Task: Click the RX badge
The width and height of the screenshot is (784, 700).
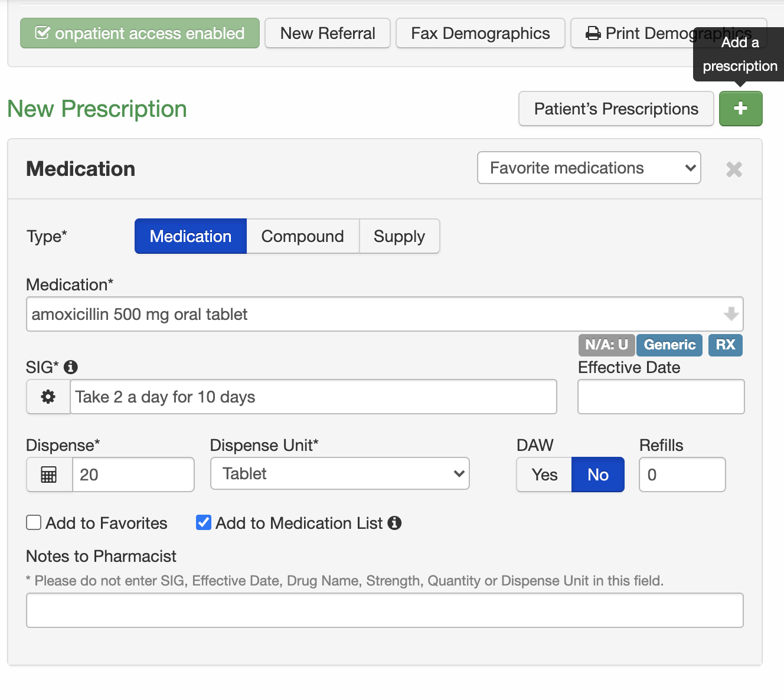Action: [x=726, y=345]
